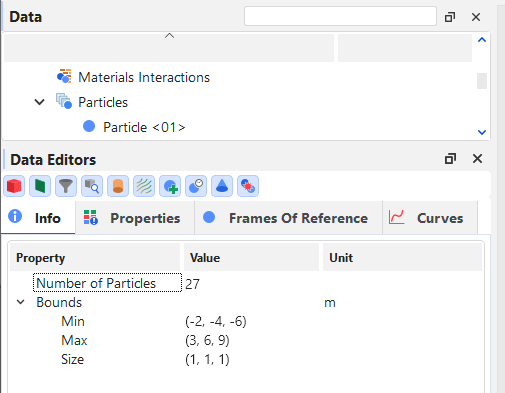Switch to the Frames Of Reference tab
Screen dimensions: 505x393
(x=288, y=218)
